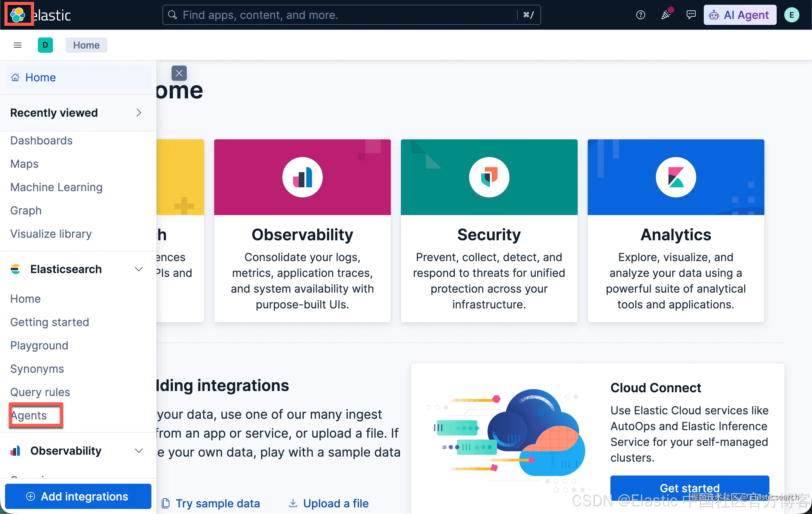Click the Observability sidebar logo icon
The image size is (812, 514).
15,451
